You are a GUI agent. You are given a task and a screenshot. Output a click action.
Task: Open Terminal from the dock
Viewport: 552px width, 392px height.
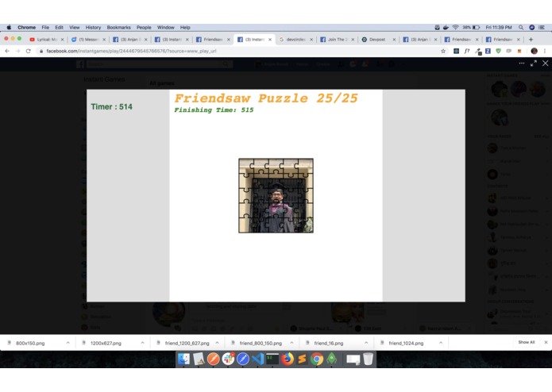point(272,359)
